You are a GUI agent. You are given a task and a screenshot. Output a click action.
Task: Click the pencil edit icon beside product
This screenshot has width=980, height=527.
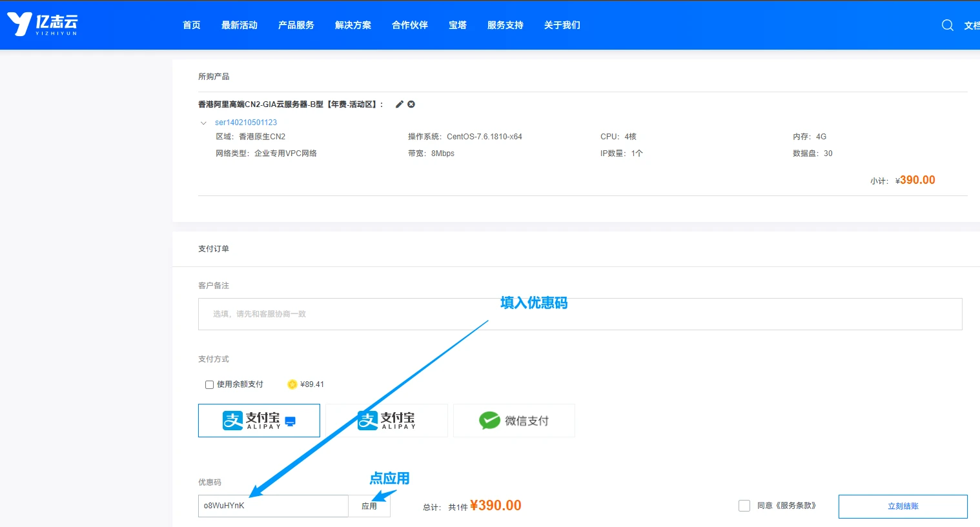(400, 104)
